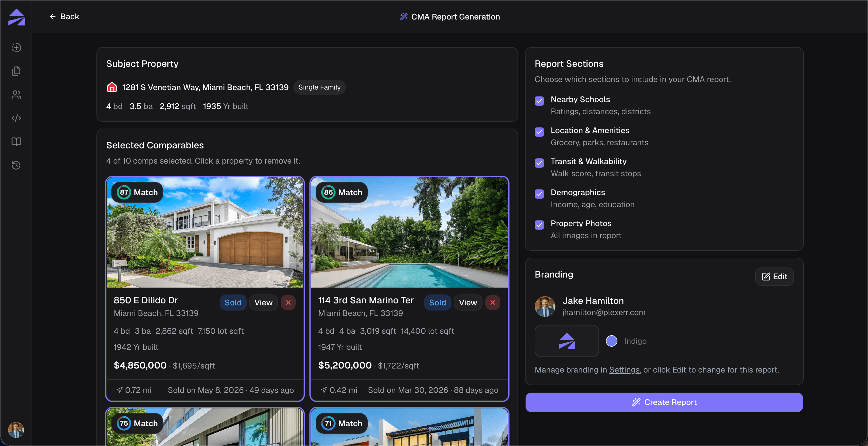Click the 850 E Dilido Dr house photo
868x446 pixels.
pos(205,232)
